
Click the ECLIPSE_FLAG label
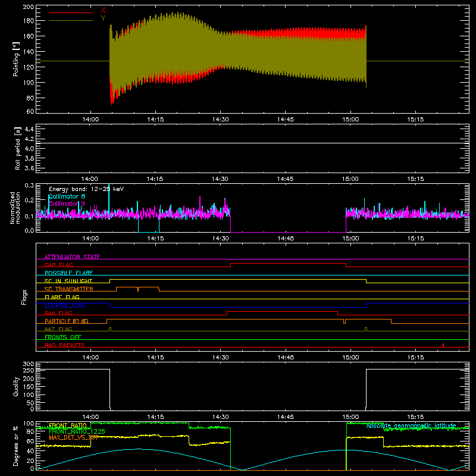coord(65,305)
